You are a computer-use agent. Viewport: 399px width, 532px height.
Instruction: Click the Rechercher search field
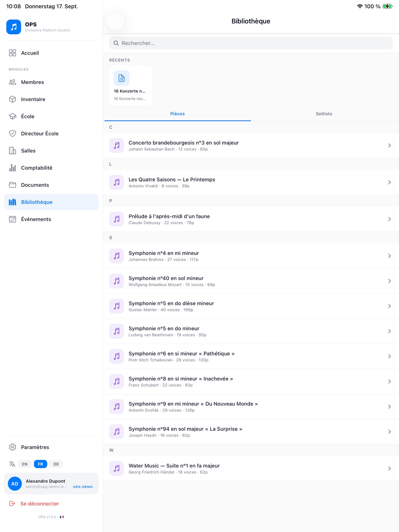(x=251, y=43)
